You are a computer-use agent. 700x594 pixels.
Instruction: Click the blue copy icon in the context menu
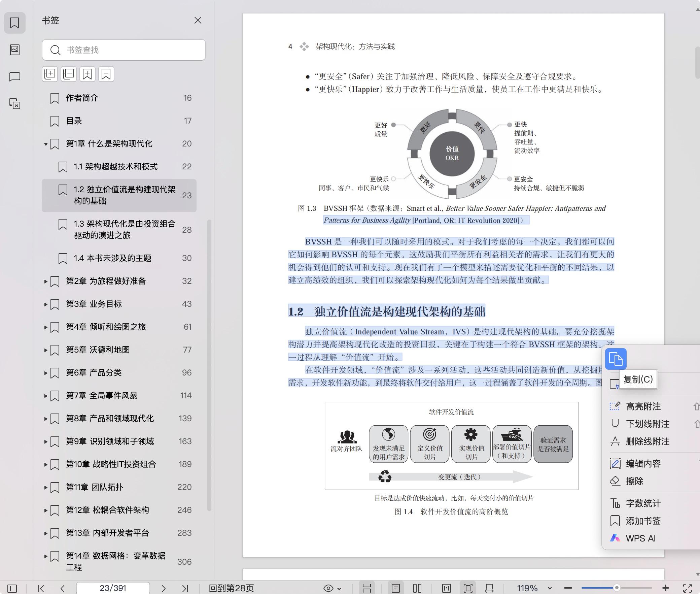click(x=616, y=359)
